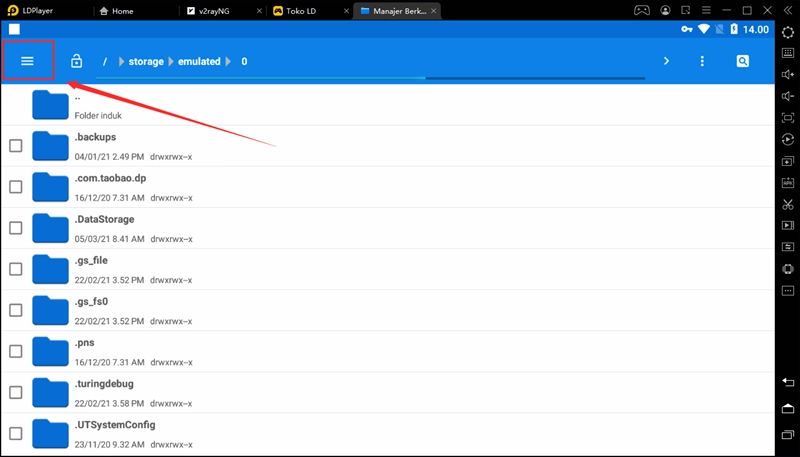Image resolution: width=800 pixels, height=457 pixels.
Task: Open the .turingdebug folder name
Action: point(104,384)
